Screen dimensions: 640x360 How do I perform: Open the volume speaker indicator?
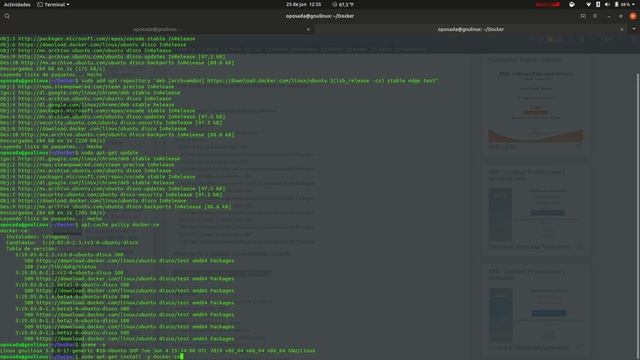coord(607,4)
